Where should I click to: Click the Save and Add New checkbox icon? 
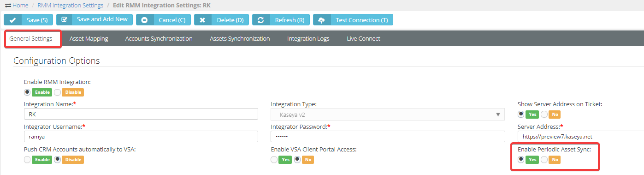(65, 20)
